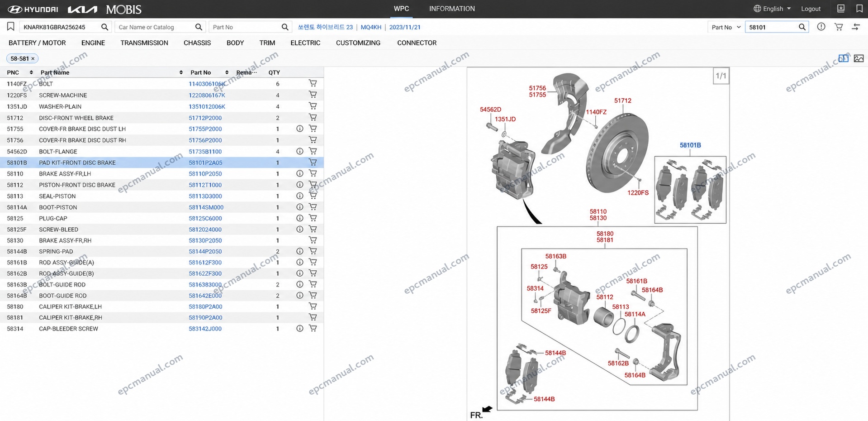Viewport: 868px width, 421px height.
Task: Click the 58112 piston label in diagram
Action: [605, 297]
